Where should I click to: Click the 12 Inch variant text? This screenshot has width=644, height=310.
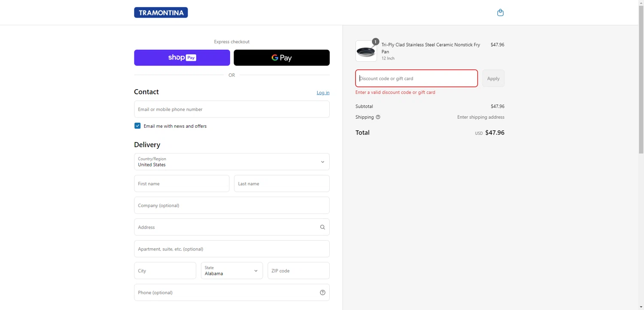388,58
